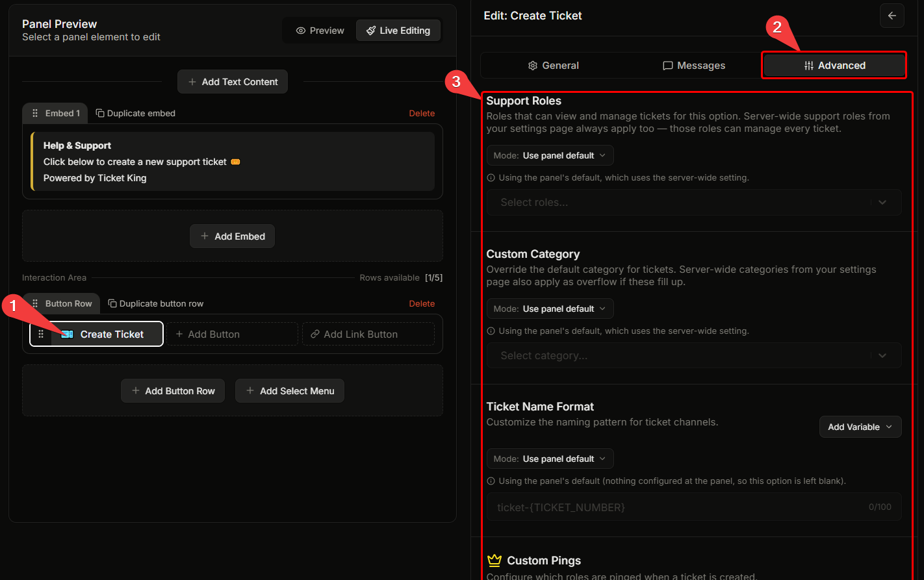Image resolution: width=924 pixels, height=580 pixels.
Task: Click the info icon under Support Roles mode
Action: click(491, 177)
